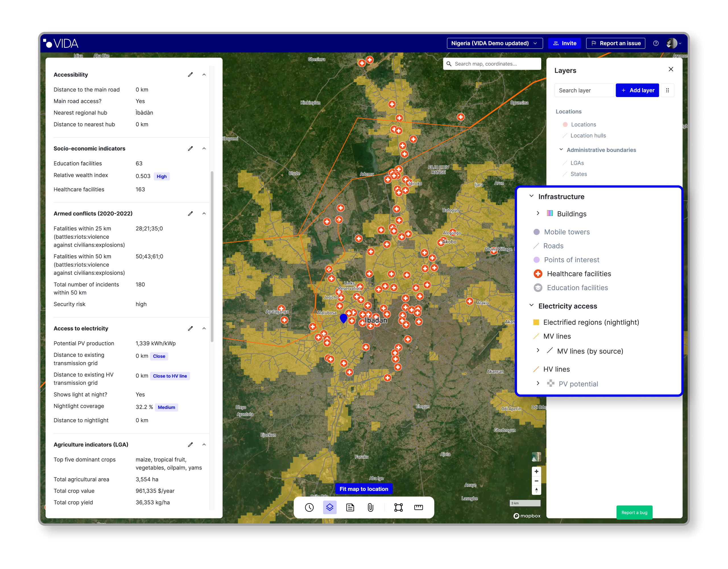The image size is (728, 569).
Task: Open the Nigeria project dropdown
Action: click(494, 43)
